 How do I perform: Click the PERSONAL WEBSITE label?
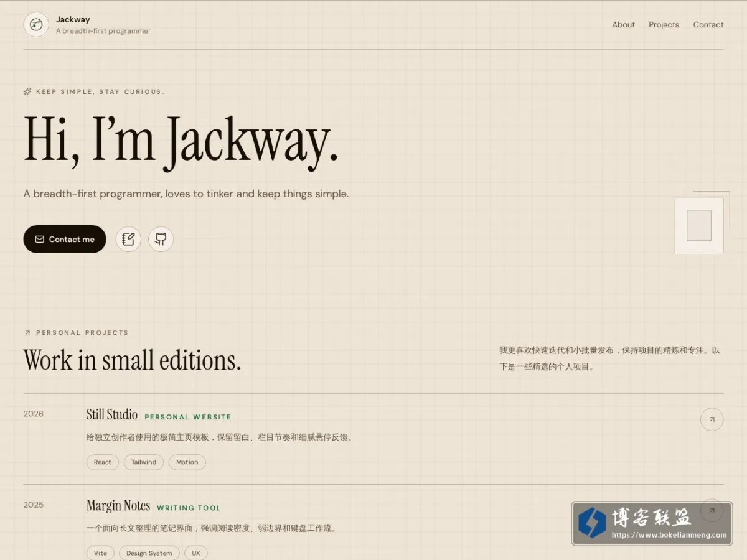[188, 417]
